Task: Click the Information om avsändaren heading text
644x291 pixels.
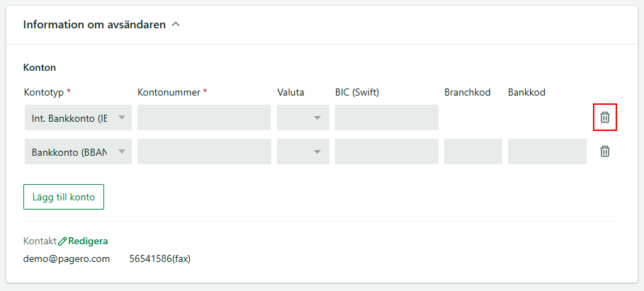Action: pyautogui.click(x=94, y=25)
